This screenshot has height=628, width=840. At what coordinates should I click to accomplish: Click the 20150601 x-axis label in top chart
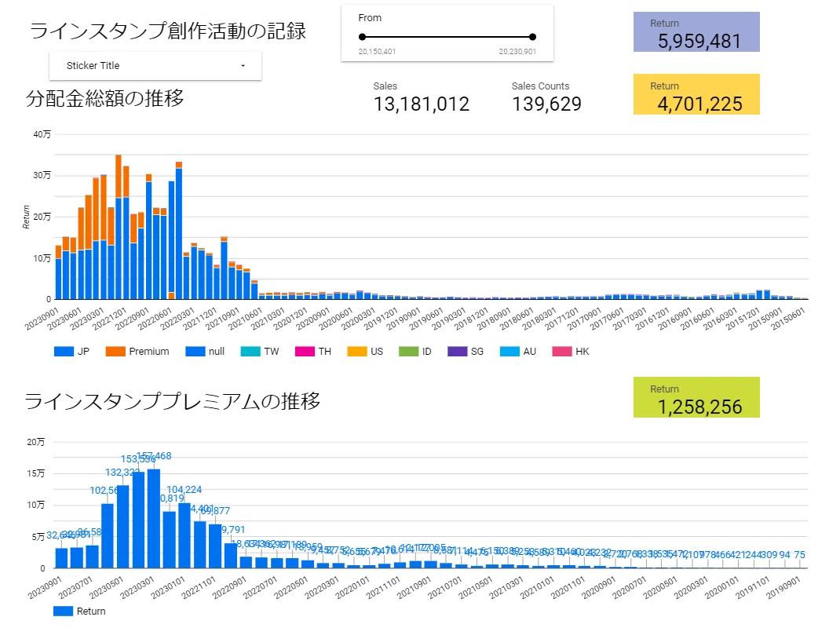[788, 319]
